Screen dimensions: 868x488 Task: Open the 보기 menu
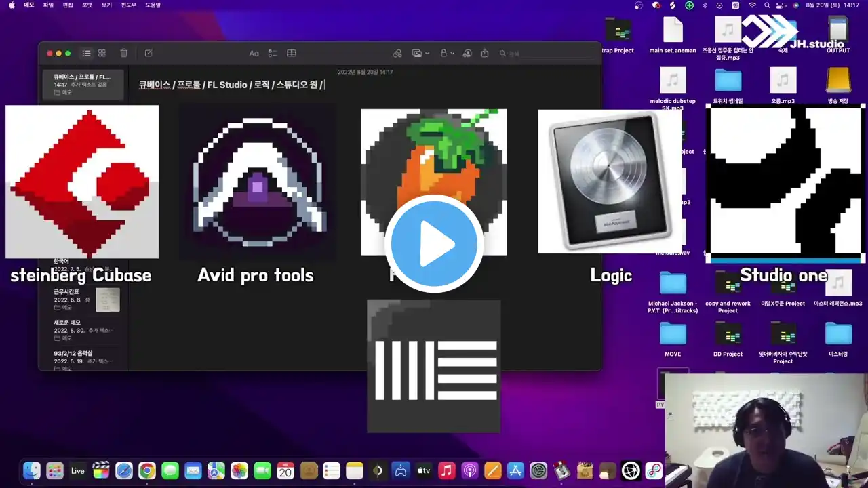click(106, 5)
